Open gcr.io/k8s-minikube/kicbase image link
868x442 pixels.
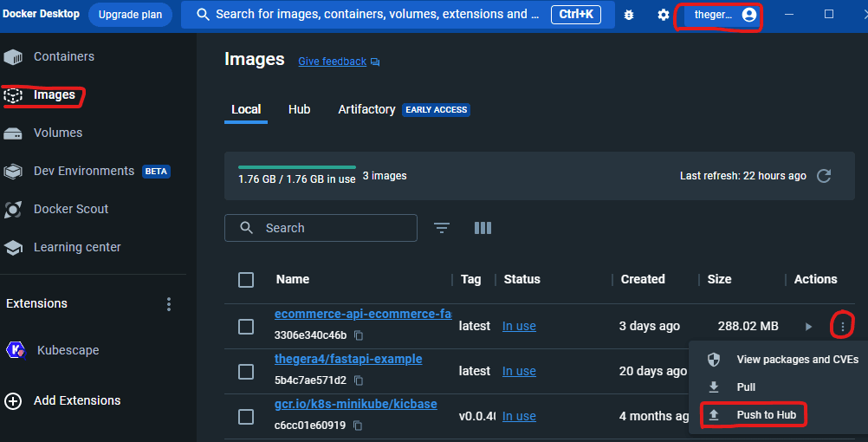tap(355, 405)
